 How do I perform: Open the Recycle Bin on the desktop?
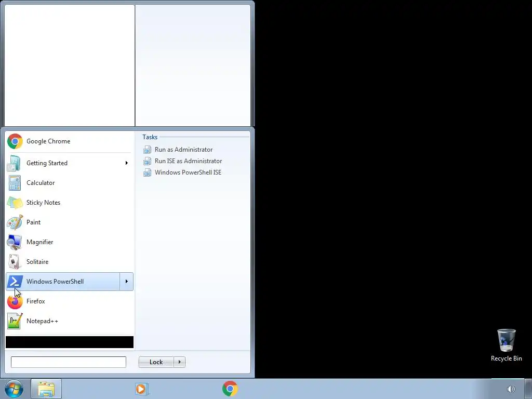[x=506, y=345]
